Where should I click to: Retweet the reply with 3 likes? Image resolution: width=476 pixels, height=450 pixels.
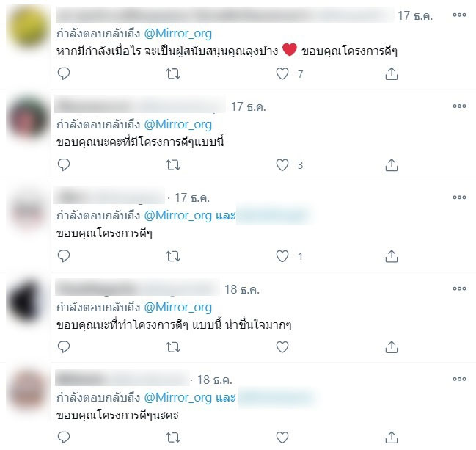click(x=173, y=165)
